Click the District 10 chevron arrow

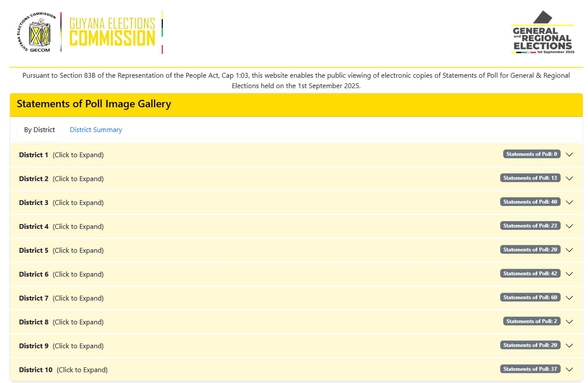click(569, 369)
